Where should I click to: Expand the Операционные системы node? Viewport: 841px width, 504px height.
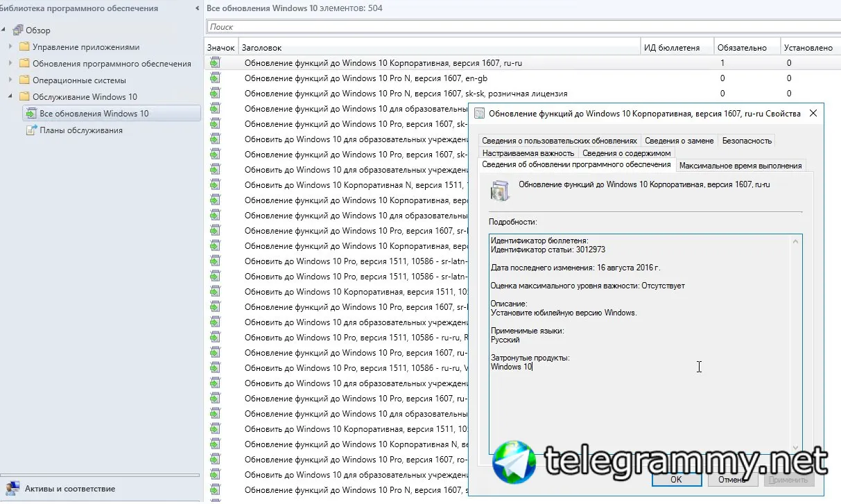tap(10, 80)
